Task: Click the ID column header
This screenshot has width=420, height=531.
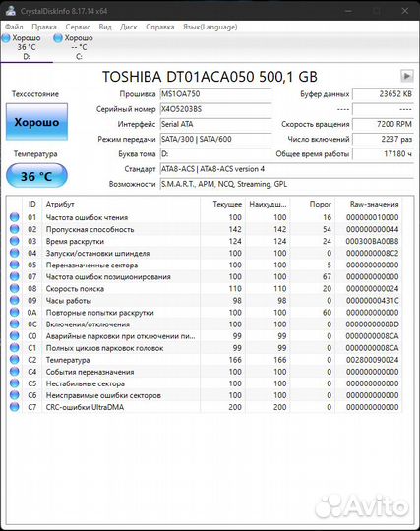Action: 31,204
